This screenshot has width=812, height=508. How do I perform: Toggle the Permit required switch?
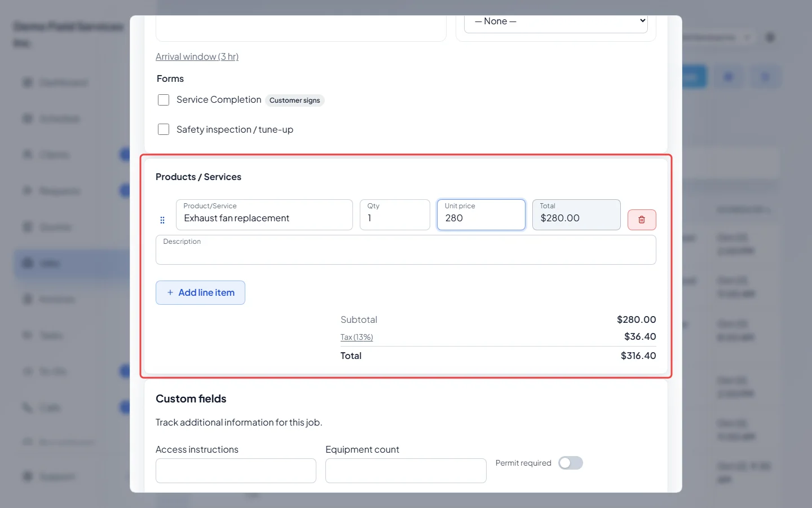click(571, 463)
